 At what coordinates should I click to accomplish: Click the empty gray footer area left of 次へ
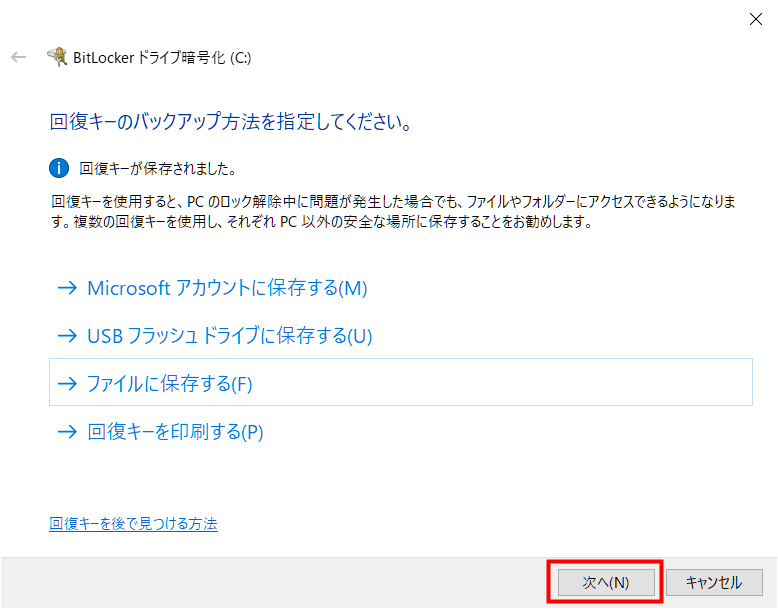[x=270, y=582]
